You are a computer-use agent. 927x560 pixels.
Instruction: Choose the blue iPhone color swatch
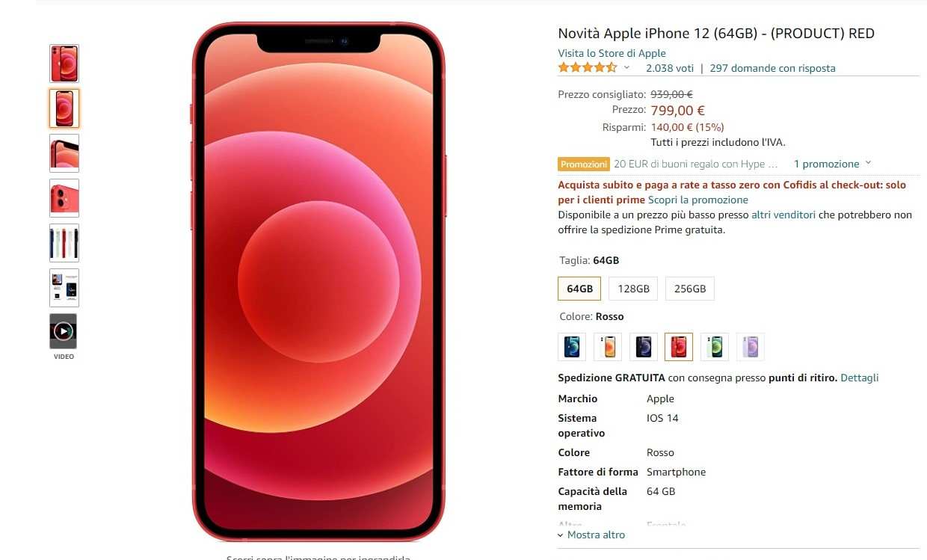tap(572, 347)
